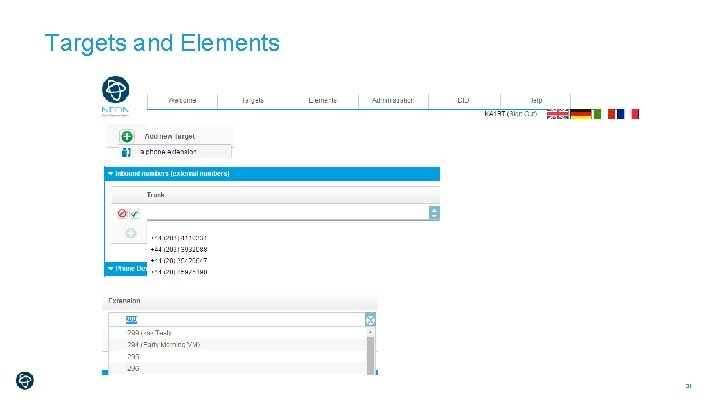Click the extension list scrollbar up arrow
This screenshot has height=405, width=720.
click(x=371, y=332)
